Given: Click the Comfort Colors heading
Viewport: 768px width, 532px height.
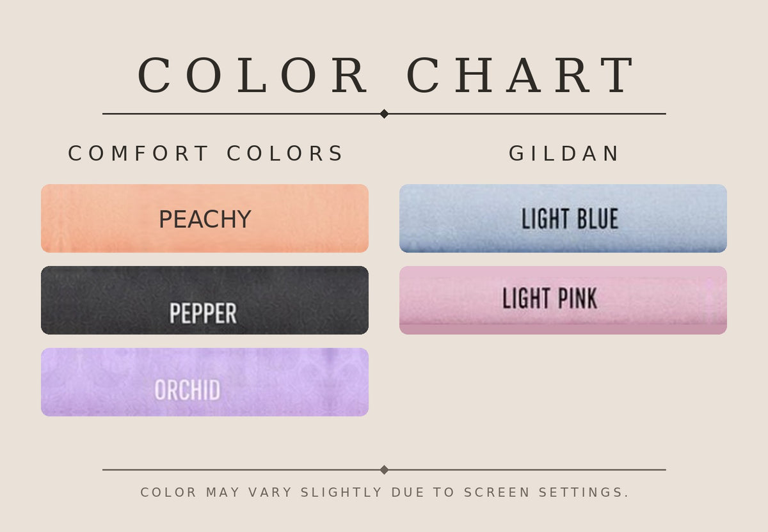Looking at the screenshot, I should click(x=206, y=153).
